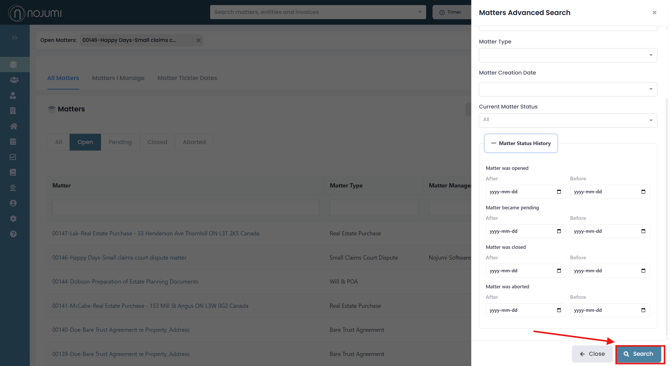Open the user account circle icon in sidebar
The height and width of the screenshot is (366, 670).
pyautogui.click(x=13, y=203)
